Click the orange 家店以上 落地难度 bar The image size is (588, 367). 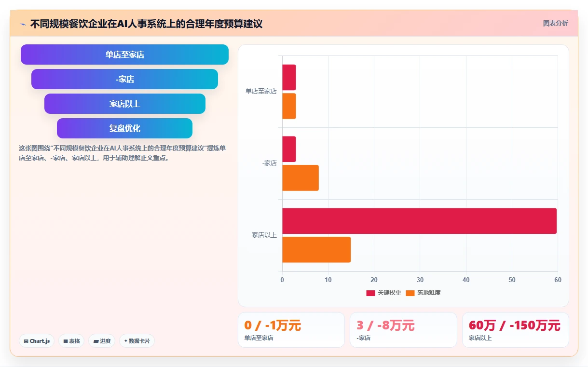click(x=316, y=249)
